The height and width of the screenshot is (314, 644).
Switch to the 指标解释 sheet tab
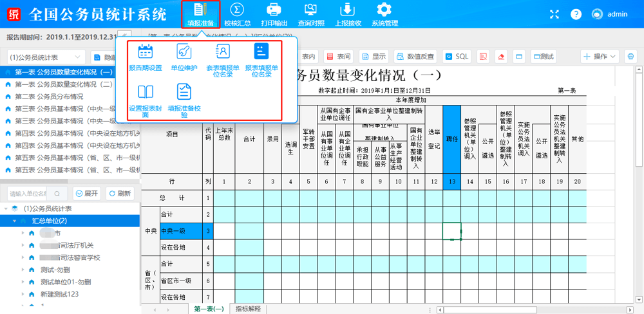click(248, 309)
